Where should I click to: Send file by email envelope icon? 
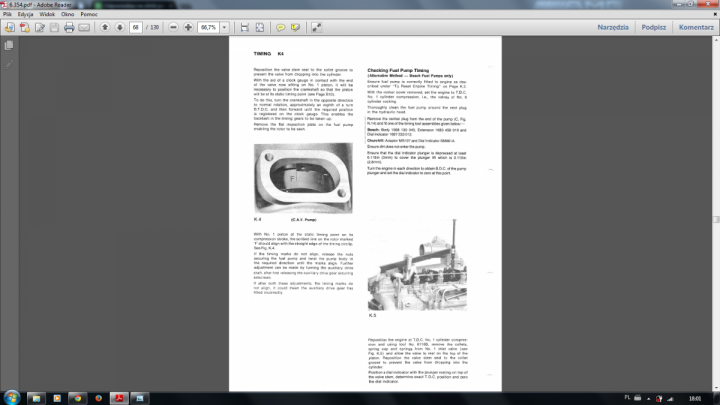(84, 27)
